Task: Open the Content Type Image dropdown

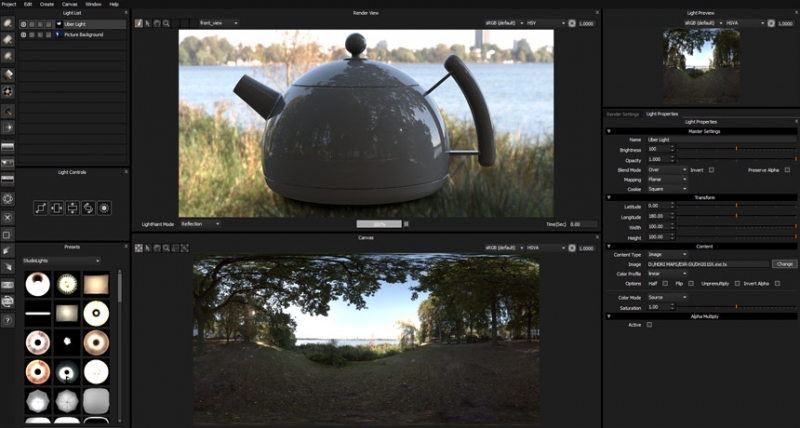Action: tap(667, 254)
